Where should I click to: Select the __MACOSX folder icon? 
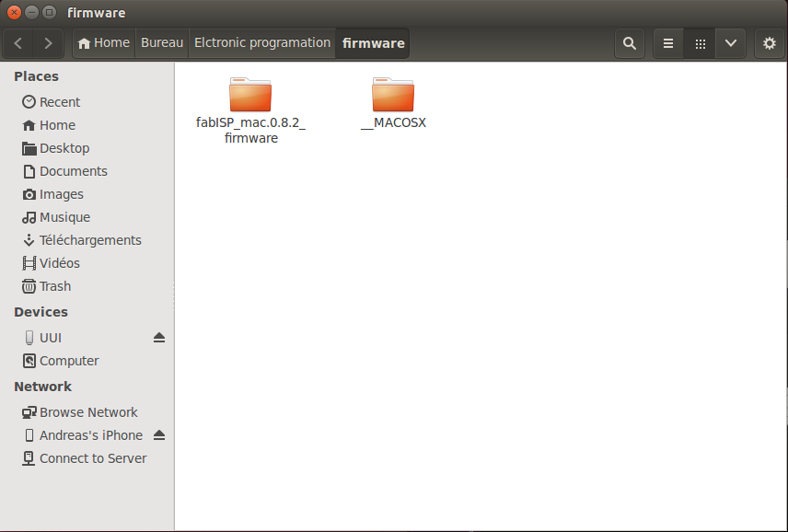(393, 95)
